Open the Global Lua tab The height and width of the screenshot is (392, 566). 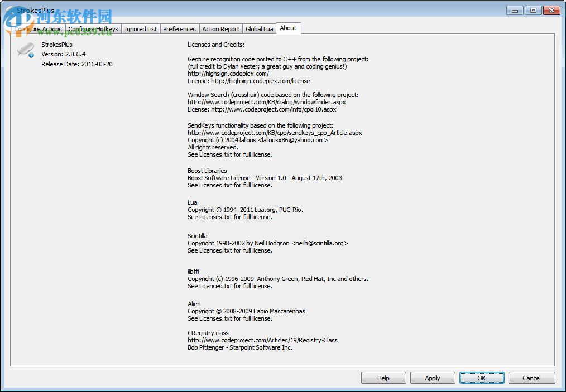pyautogui.click(x=259, y=28)
